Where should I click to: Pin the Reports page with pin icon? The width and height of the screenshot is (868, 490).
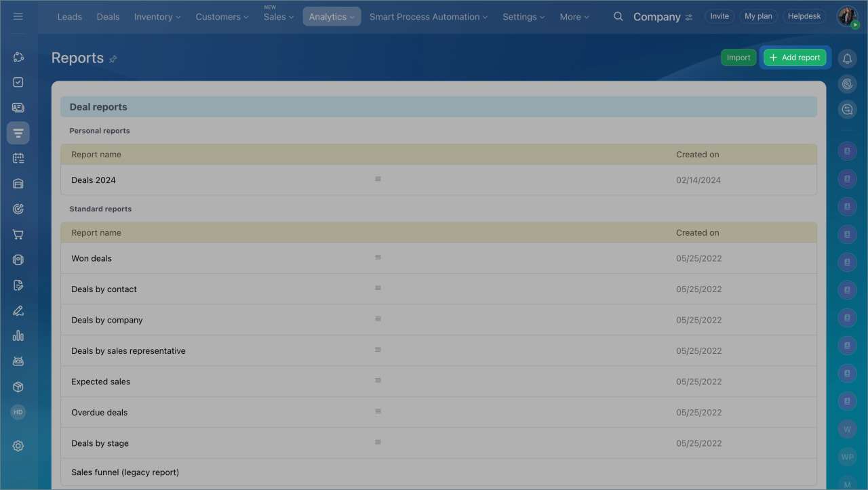(113, 59)
